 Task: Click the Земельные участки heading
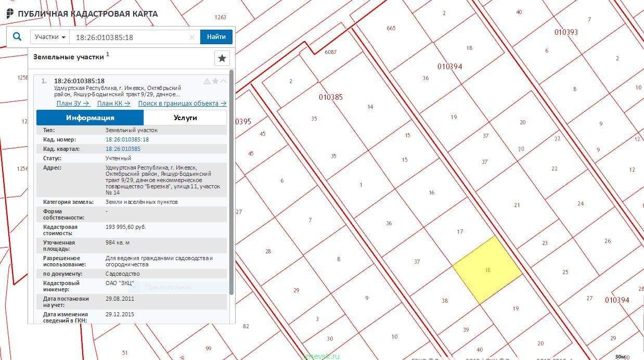[x=69, y=57]
